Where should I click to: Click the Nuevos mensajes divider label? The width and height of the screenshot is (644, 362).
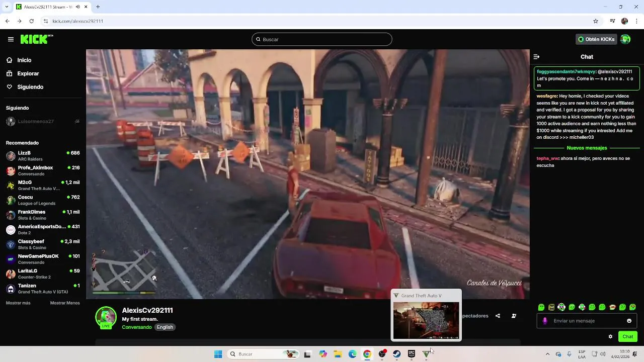(x=587, y=148)
